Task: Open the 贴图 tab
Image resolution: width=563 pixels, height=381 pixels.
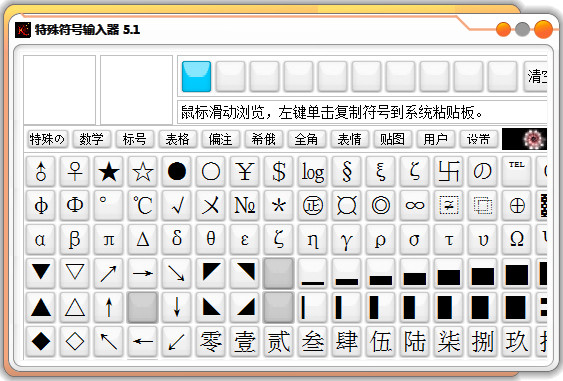Action: (392, 139)
